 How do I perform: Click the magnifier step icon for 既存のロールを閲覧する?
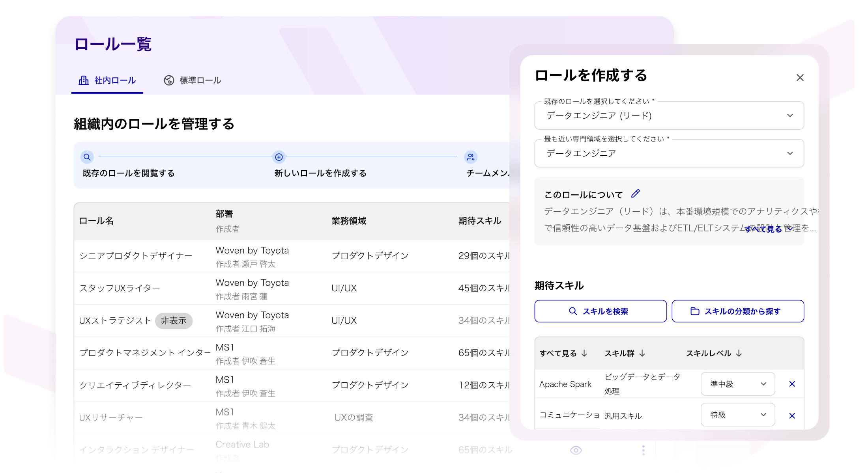pos(87,157)
